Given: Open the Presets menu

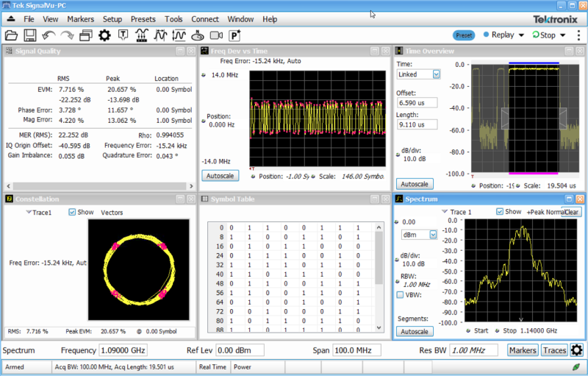Looking at the screenshot, I should tap(143, 19).
